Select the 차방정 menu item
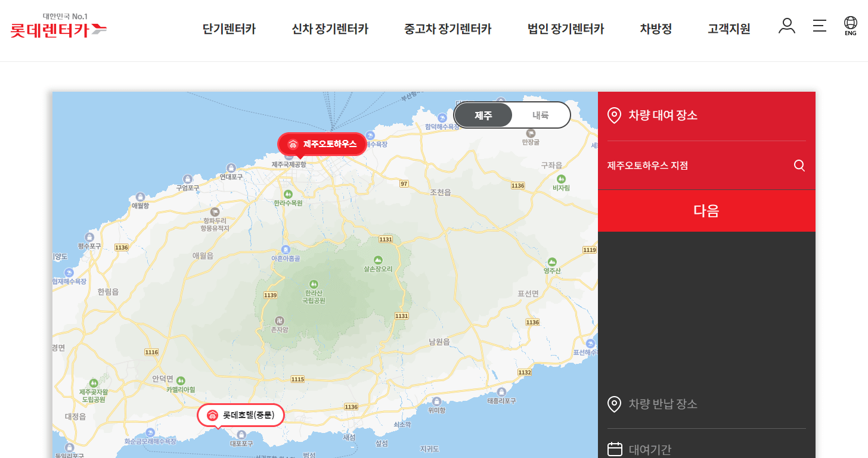Screen dimensions: 868x458 655,28
